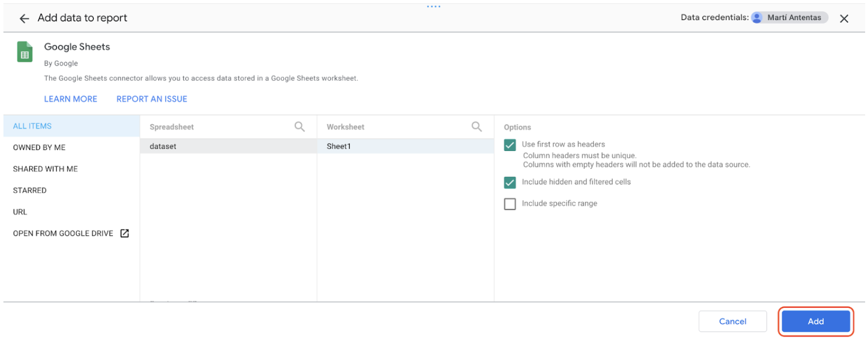Click the drag handle dots at the dialog top
Screen dimensions: 868x341
pyautogui.click(x=433, y=7)
